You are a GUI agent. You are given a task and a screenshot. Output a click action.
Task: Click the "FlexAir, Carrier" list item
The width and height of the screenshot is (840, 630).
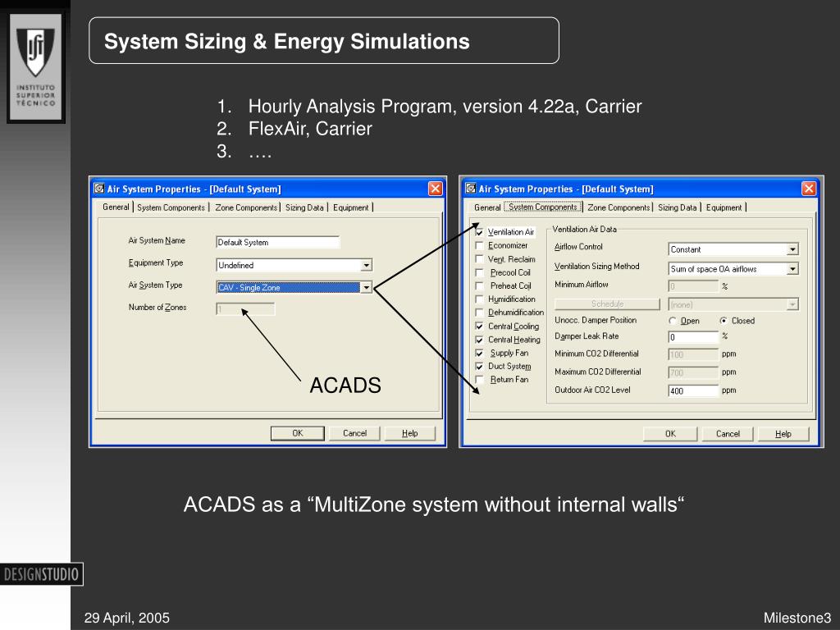click(x=310, y=129)
